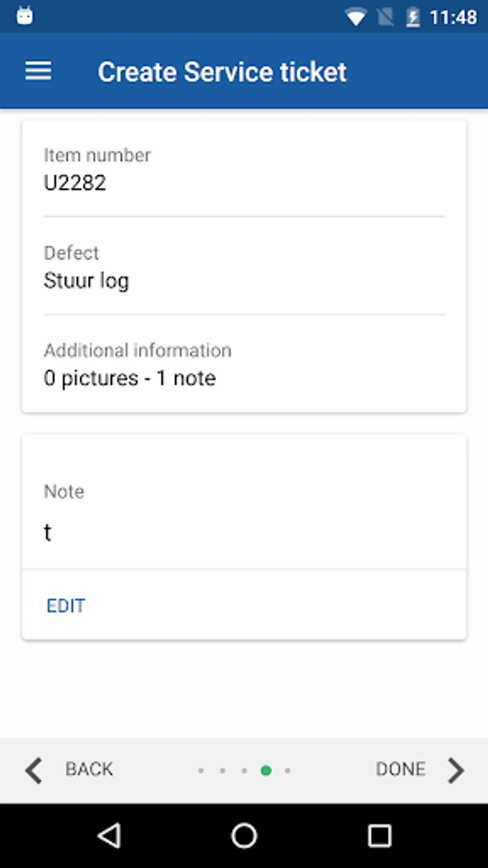Tap the notification icon in status bar
488x868 pixels.
(x=24, y=16)
